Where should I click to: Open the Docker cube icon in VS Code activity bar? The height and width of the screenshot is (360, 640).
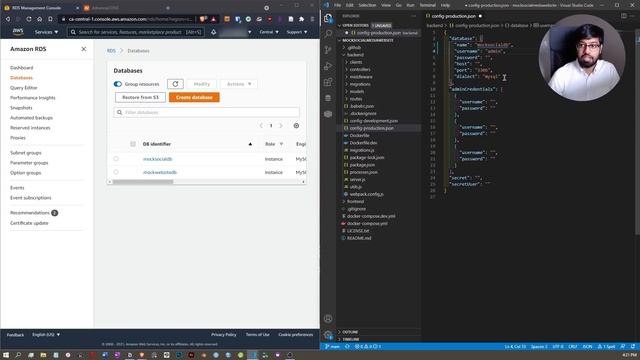328,114
